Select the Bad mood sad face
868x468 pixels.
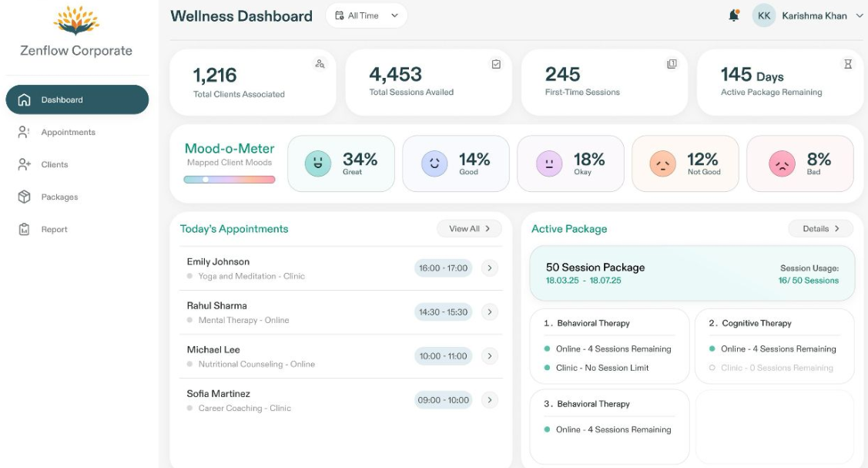(x=782, y=163)
